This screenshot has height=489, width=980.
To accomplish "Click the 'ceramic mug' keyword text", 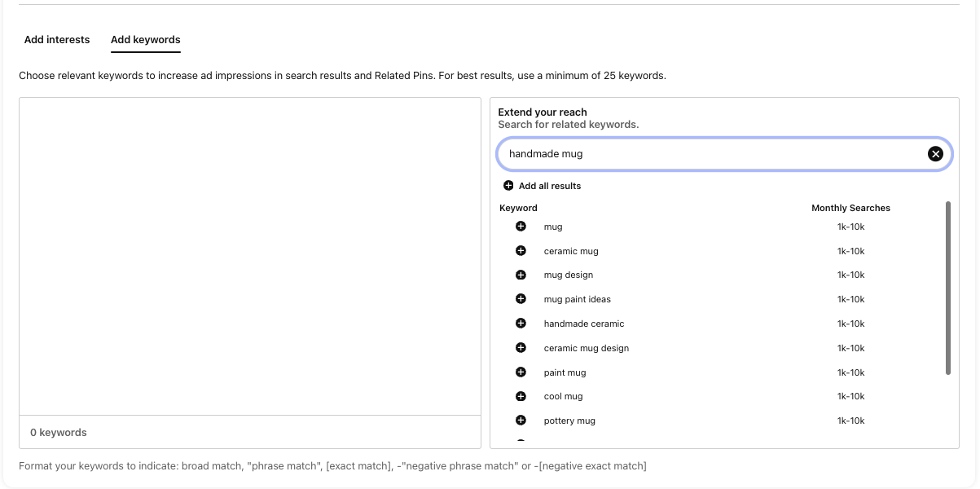I will click(x=571, y=251).
